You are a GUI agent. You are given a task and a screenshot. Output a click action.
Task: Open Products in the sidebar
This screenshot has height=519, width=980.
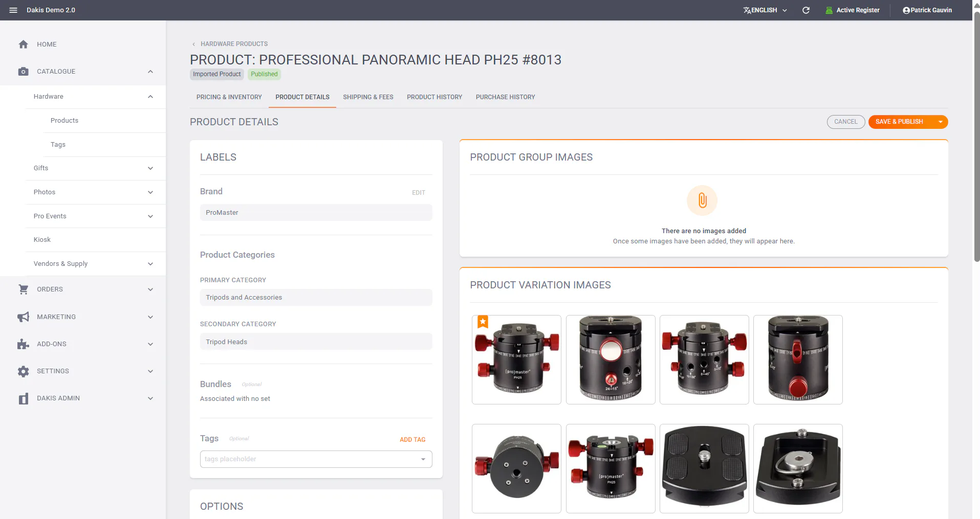64,121
